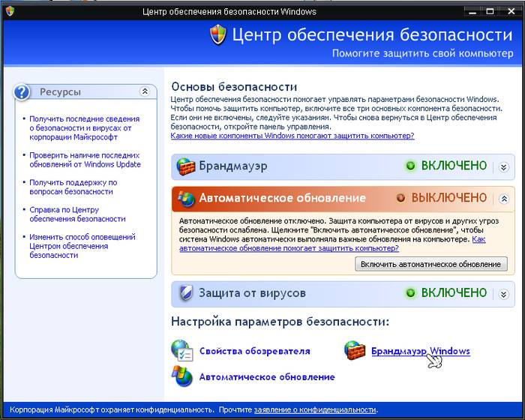525x420 pixels.
Task: Click Включить автоматическое обновление button
Action: 431,264
